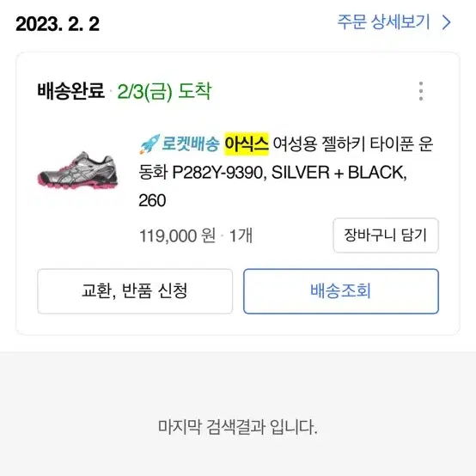Open the three-dot more options menu
476x476 pixels.
(421, 91)
